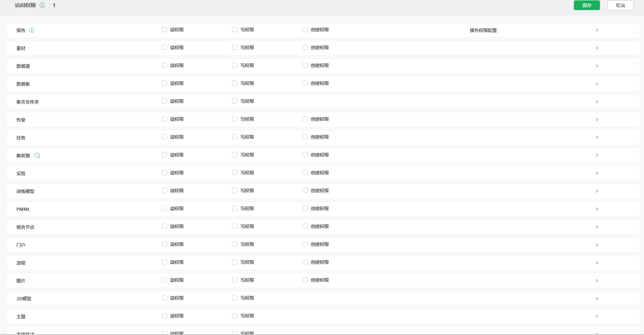Select the PMML row label
This screenshot has width=644, height=335.
tap(23, 209)
